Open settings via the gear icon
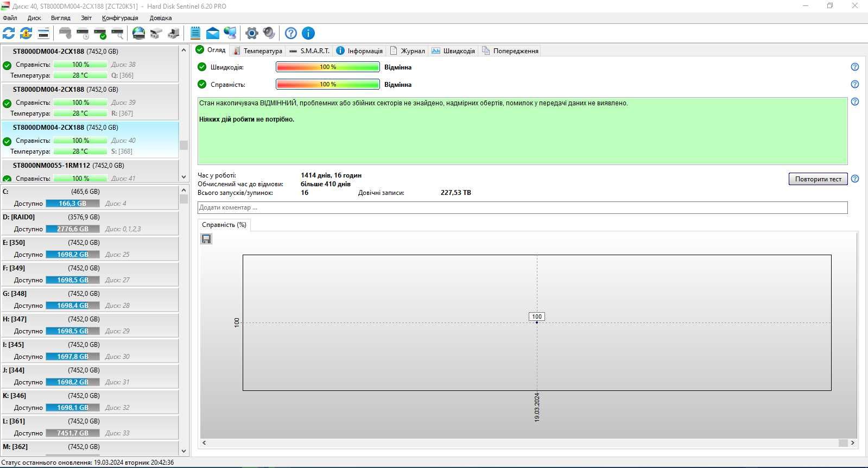 pos(251,33)
